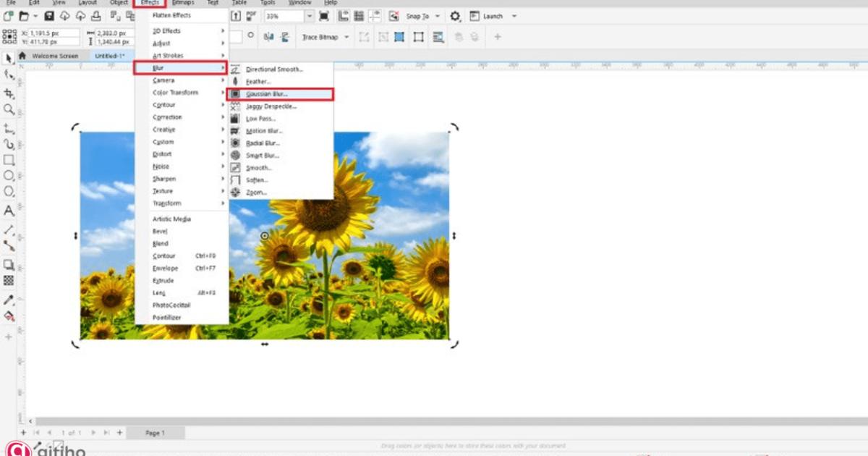Activate the Shape tool
The image size is (868, 456).
[x=9, y=75]
